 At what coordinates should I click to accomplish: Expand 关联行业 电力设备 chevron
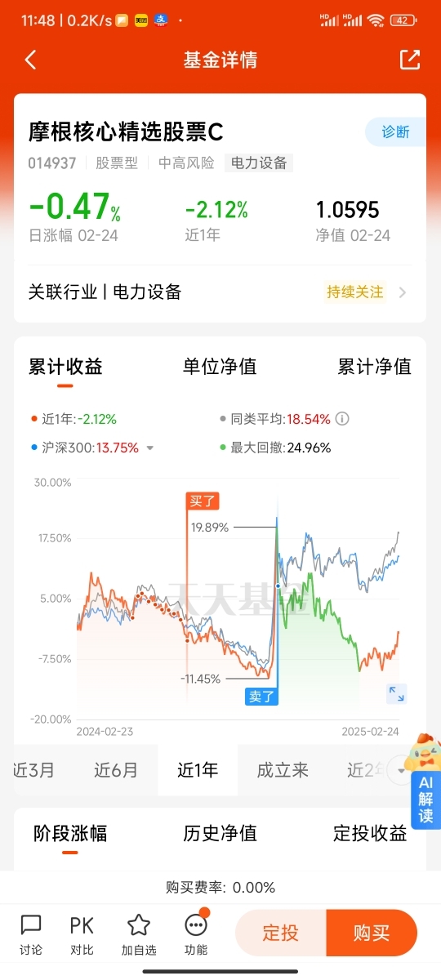click(403, 292)
